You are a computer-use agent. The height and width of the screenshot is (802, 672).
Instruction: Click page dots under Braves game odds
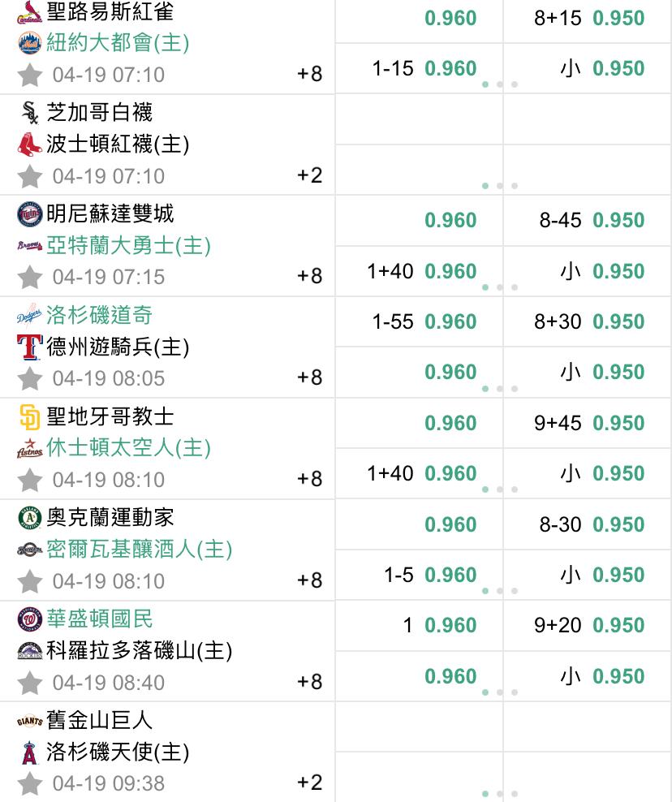click(x=500, y=287)
